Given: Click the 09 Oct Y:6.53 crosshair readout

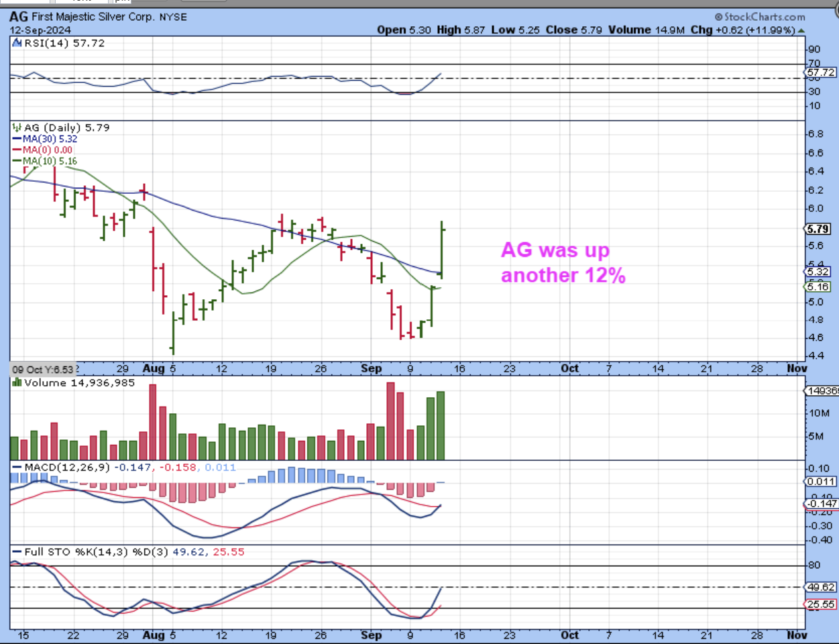Looking at the screenshot, I should [x=44, y=370].
